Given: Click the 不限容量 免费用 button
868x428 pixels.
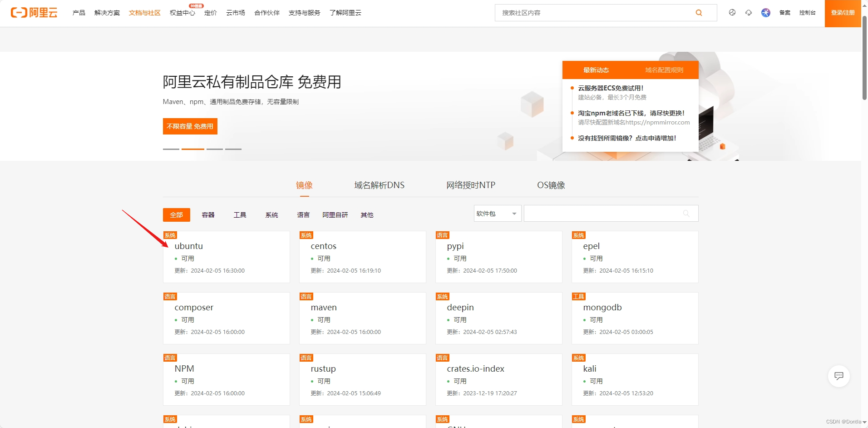Looking at the screenshot, I should pyautogui.click(x=190, y=126).
